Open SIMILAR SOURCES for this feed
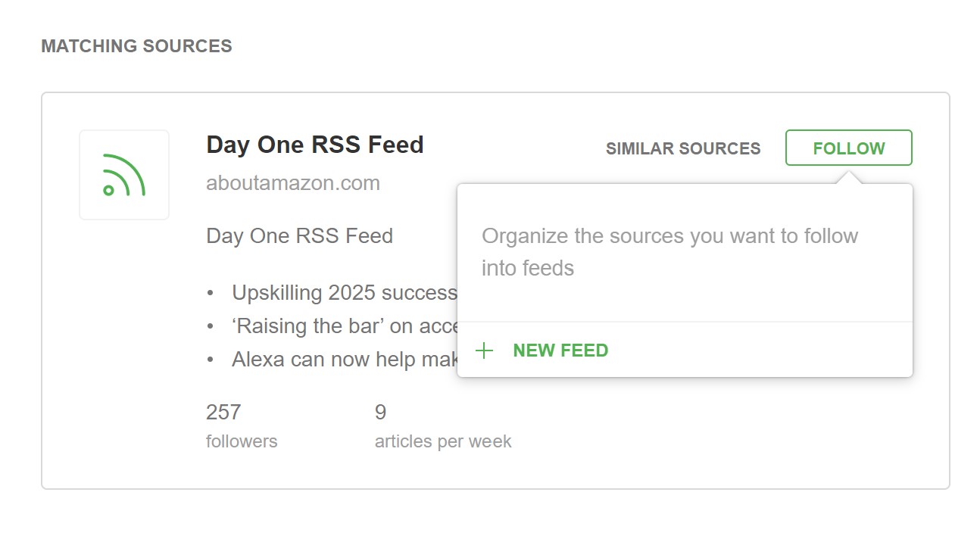 pos(682,148)
